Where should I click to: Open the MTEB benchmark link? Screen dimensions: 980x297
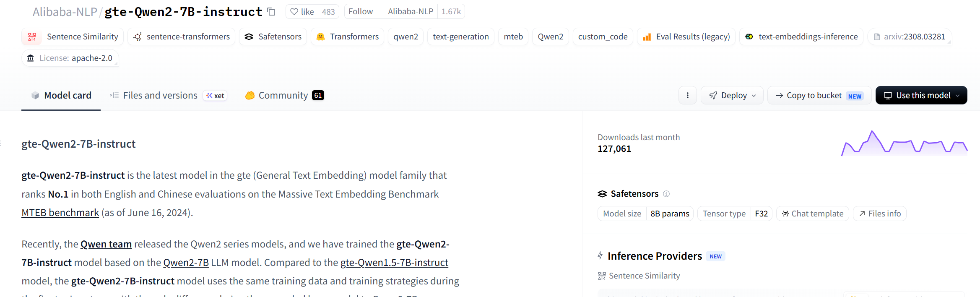[60, 213]
